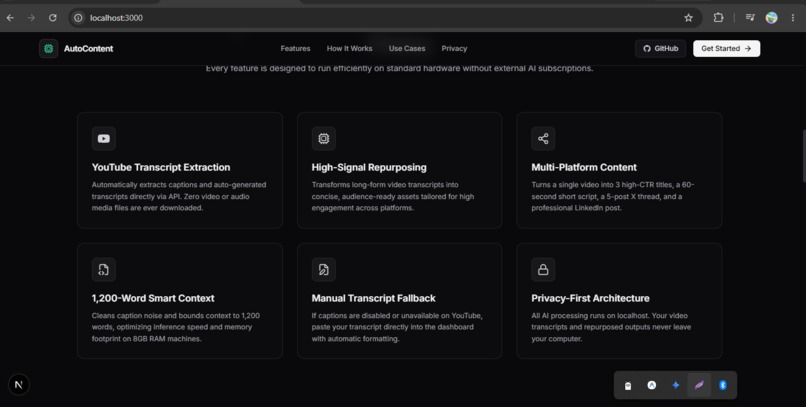Reload the page with the refresh icon
The height and width of the screenshot is (407, 806).
(x=52, y=17)
